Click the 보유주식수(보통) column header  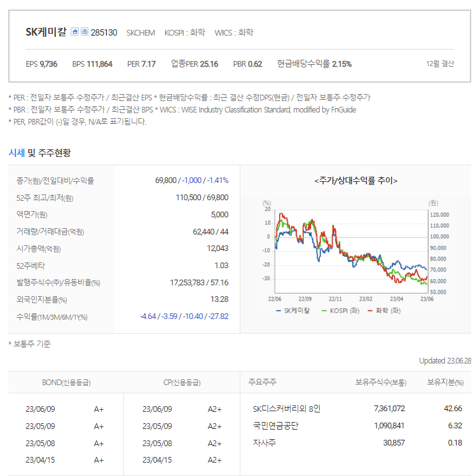[380, 382]
